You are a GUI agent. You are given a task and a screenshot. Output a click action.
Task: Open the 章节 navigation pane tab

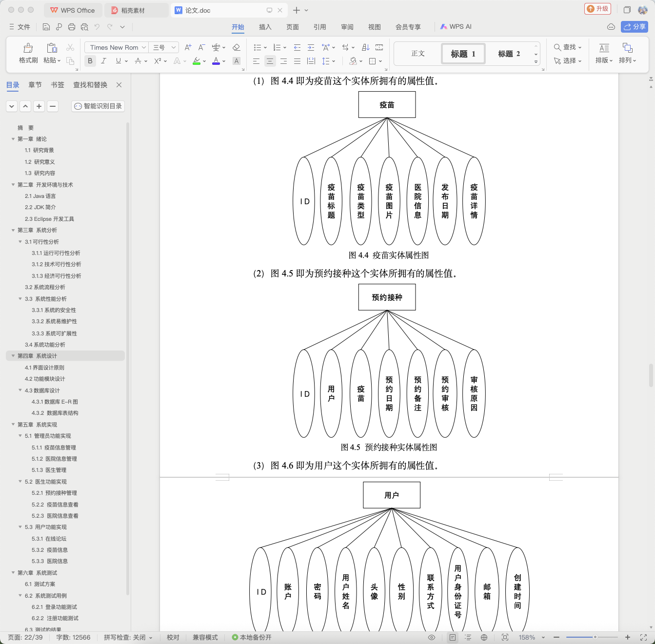(x=35, y=85)
